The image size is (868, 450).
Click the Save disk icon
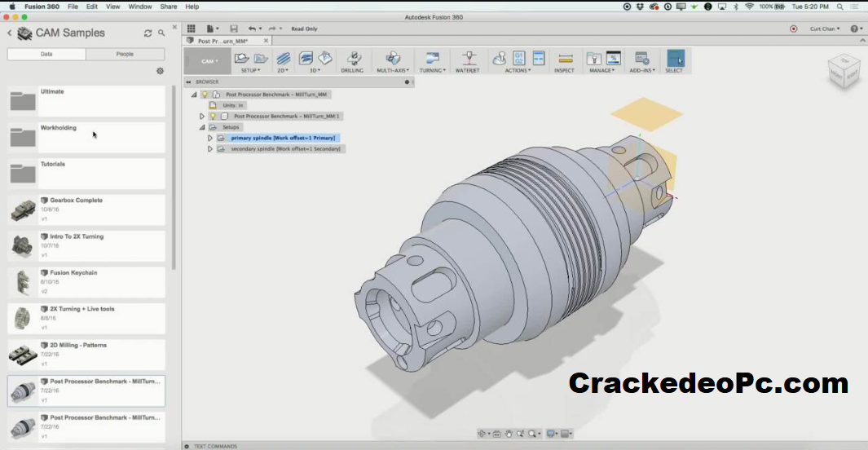click(x=234, y=29)
